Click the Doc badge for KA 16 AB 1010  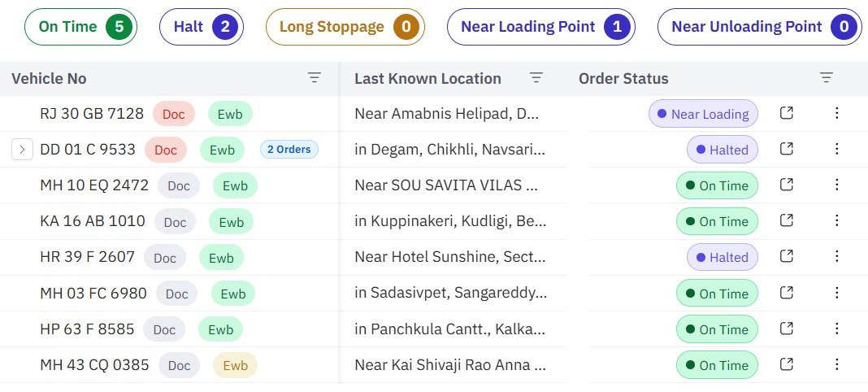pos(175,221)
